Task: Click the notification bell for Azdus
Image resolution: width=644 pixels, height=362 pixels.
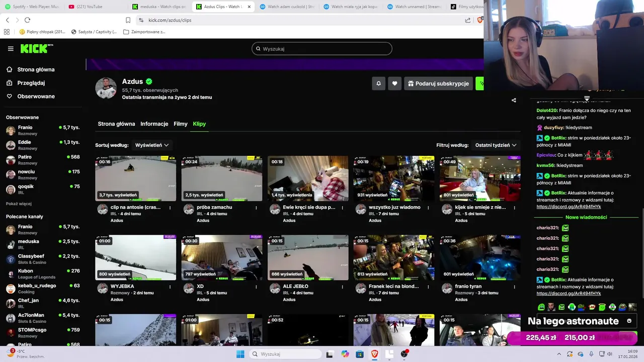Action: [378, 83]
